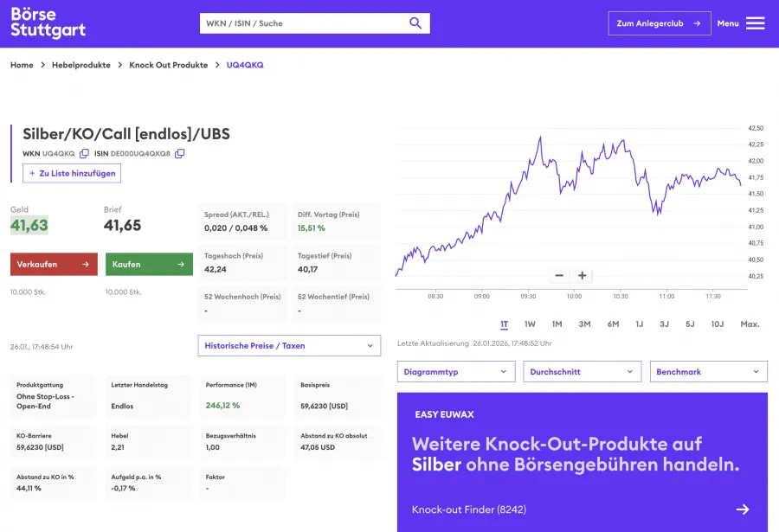This screenshot has height=532, width=779.
Task: Open Historische Preise / Taxen selector
Action: click(288, 345)
